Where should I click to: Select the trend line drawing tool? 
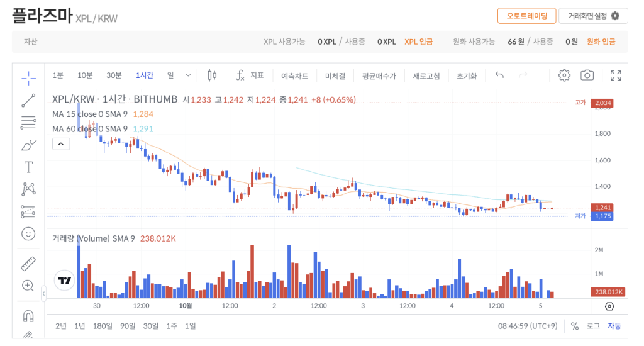tap(28, 100)
